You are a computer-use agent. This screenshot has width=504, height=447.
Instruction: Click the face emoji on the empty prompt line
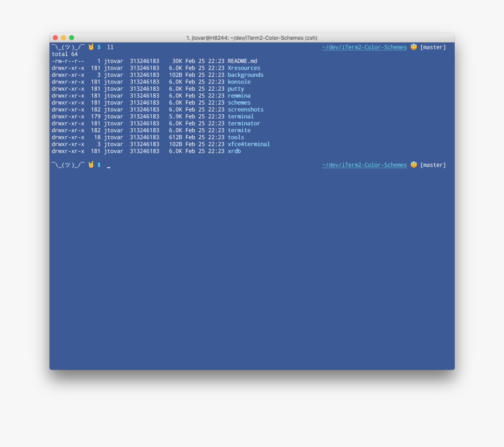pos(414,165)
